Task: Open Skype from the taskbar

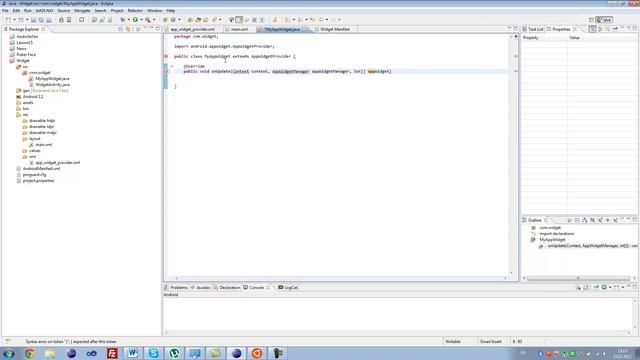Action: (x=153, y=353)
